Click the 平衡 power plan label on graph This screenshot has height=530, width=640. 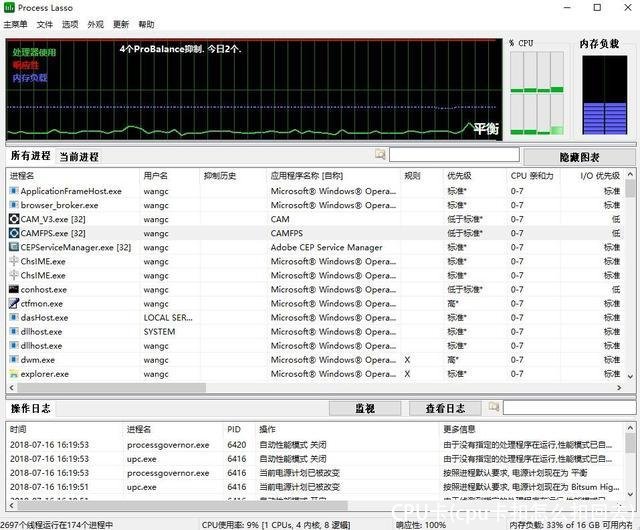486,129
